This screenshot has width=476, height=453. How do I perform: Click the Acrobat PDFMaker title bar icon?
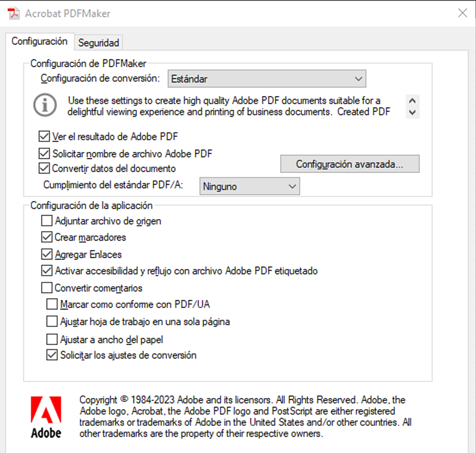click(x=13, y=13)
